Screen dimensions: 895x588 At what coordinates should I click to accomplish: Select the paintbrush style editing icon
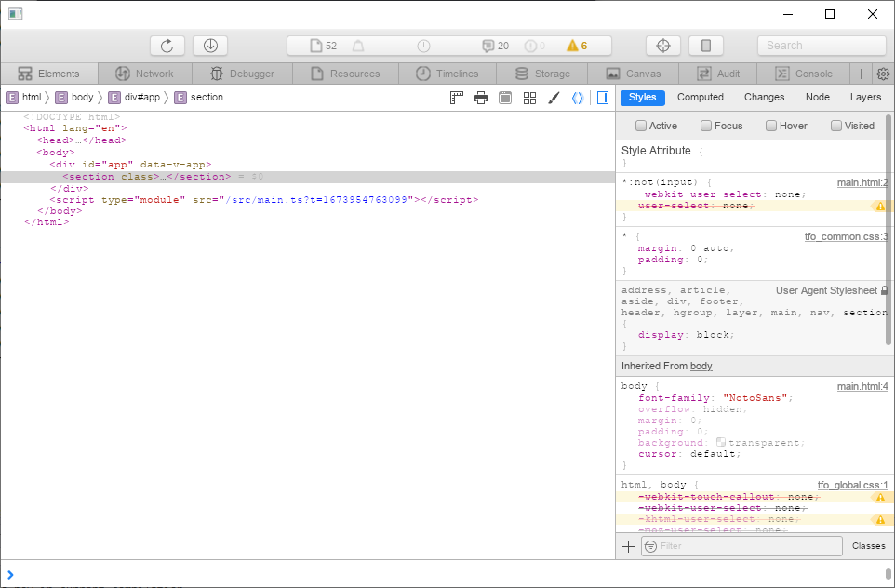pyautogui.click(x=554, y=97)
